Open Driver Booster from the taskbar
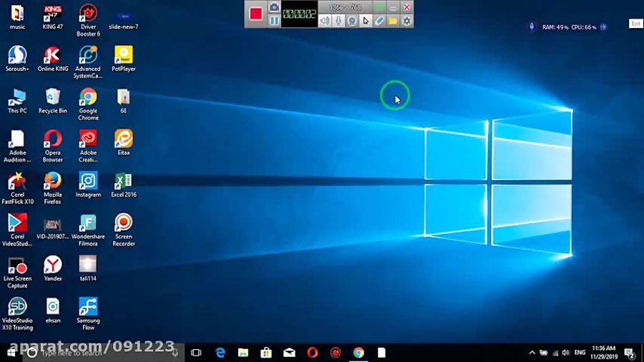Viewport: 644px width, 362px height. [x=336, y=353]
